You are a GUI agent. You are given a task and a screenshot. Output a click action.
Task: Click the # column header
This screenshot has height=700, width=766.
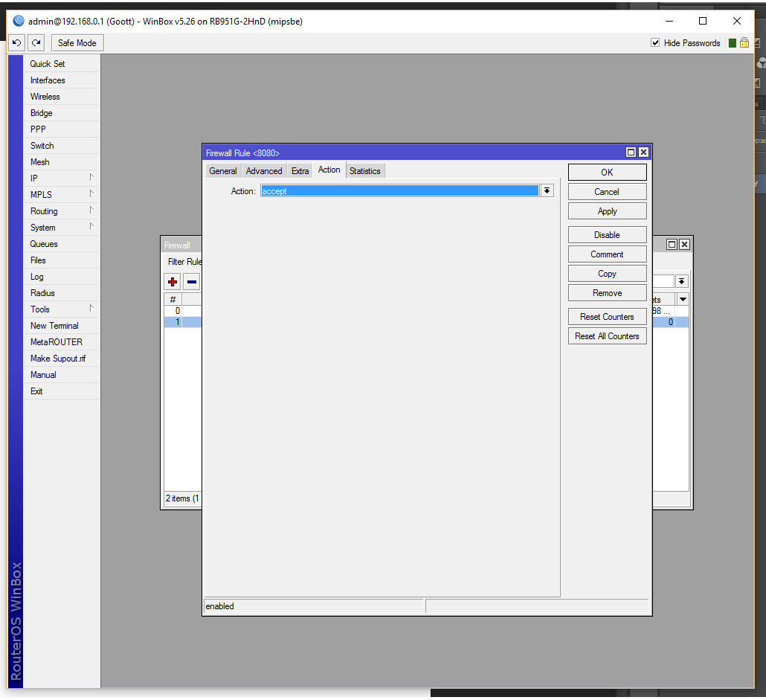pyautogui.click(x=173, y=300)
